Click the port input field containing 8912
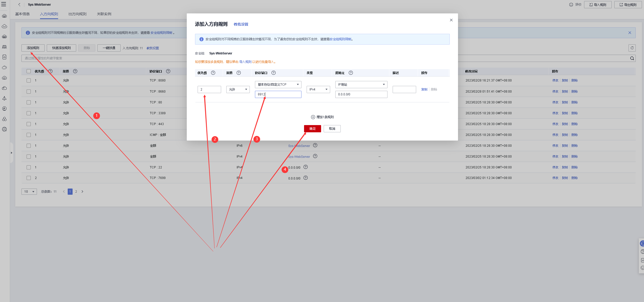The image size is (644, 302). pos(278,94)
